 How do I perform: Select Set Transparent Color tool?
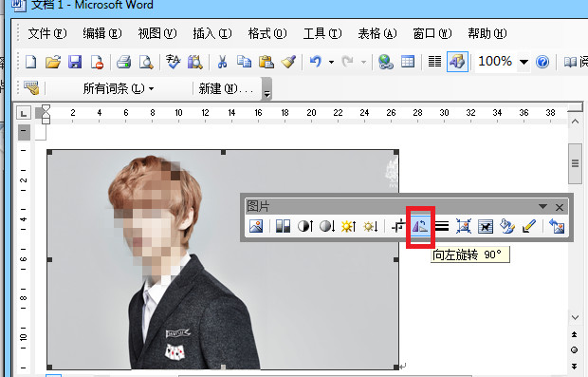529,226
